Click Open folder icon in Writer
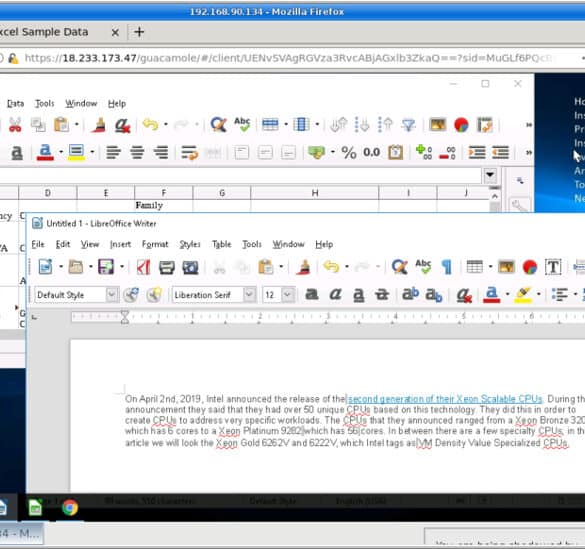 coord(76,267)
